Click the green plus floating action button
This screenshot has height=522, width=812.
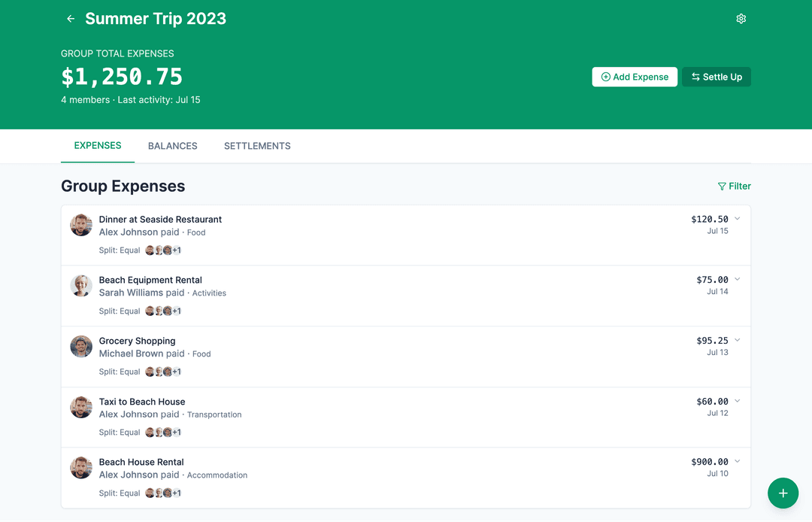coord(783,493)
